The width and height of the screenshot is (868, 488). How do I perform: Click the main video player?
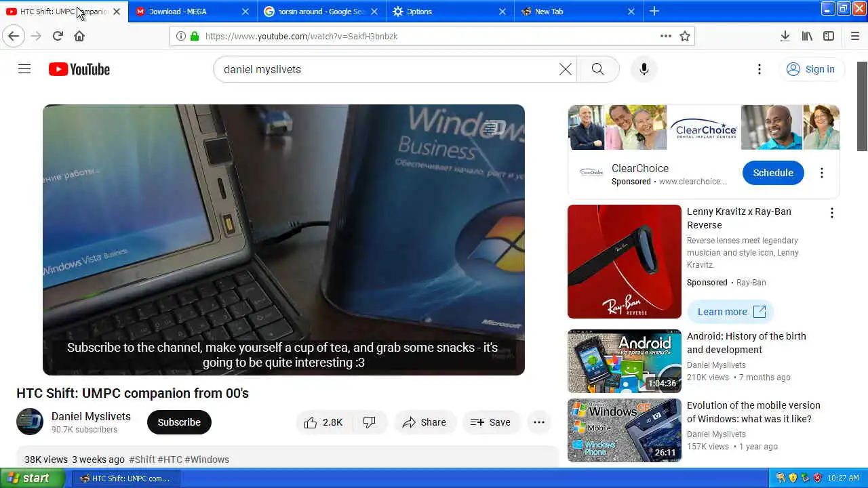coord(283,240)
